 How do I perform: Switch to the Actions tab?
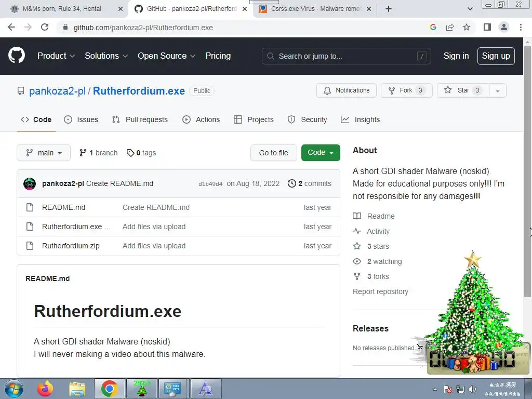(201, 119)
